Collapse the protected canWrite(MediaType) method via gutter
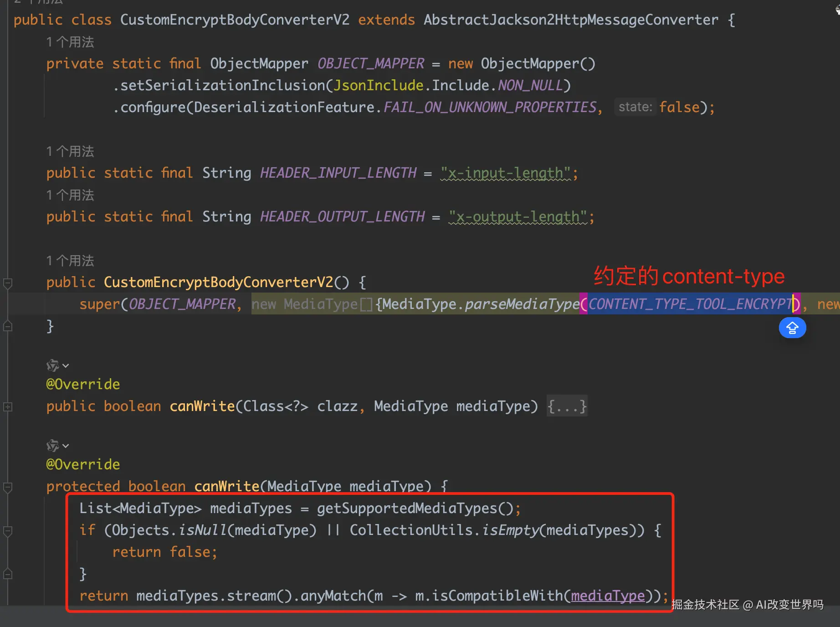 pos(8,487)
